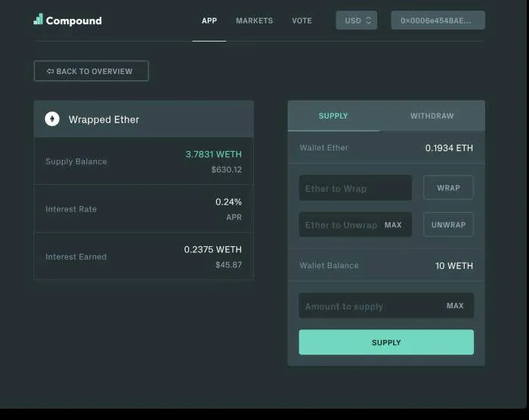Click the Wrapped Ether title
Screen dimensions: 529x420
tap(104, 119)
